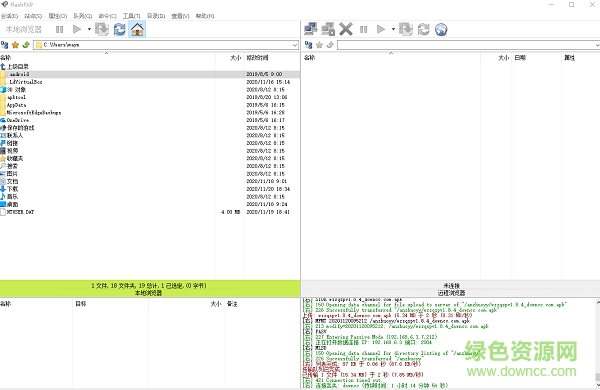
Task: Open the 查看 (View) menu
Action: coord(180,16)
